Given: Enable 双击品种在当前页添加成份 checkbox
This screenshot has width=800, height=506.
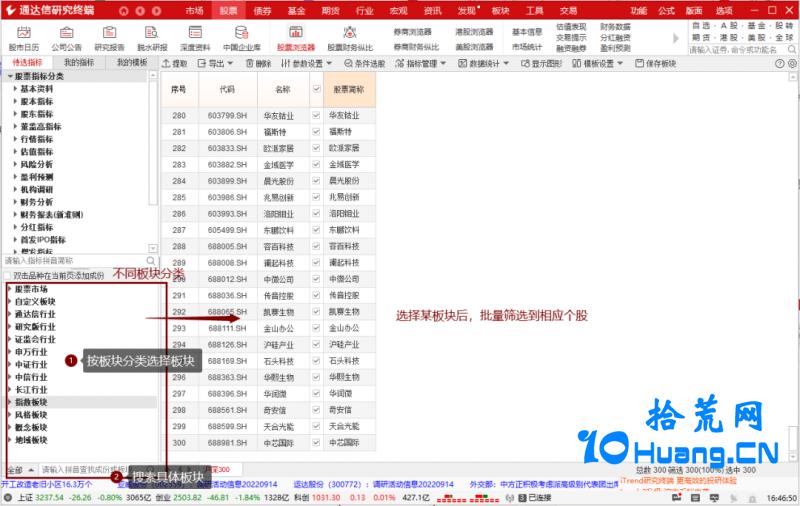Looking at the screenshot, I should (x=7, y=275).
